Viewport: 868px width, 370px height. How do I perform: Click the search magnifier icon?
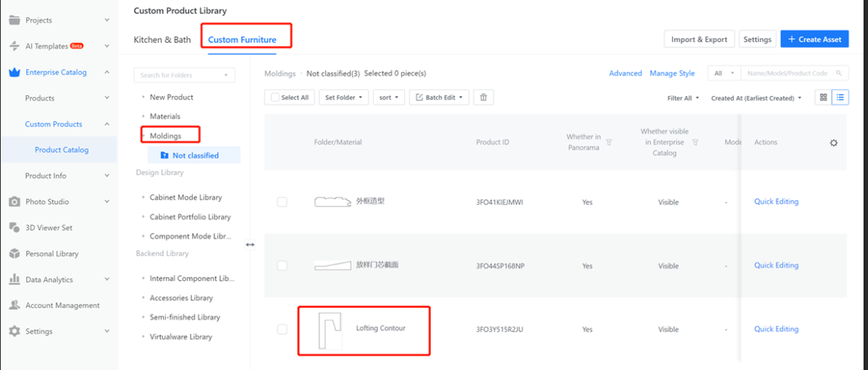click(x=840, y=73)
